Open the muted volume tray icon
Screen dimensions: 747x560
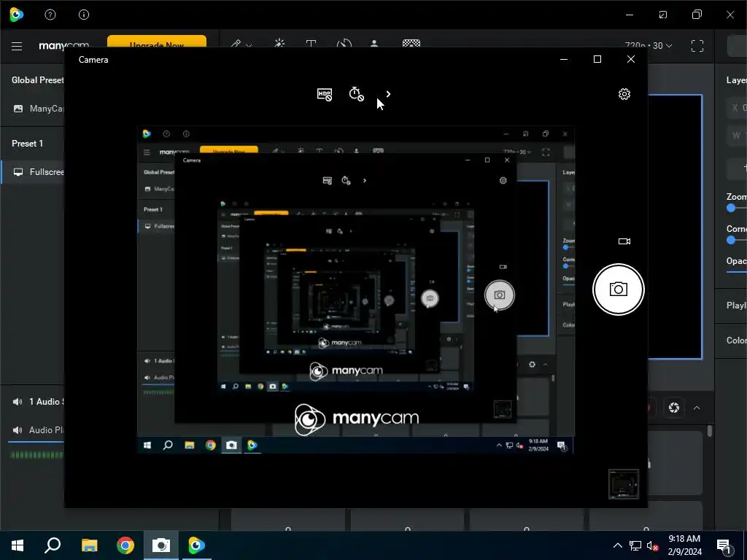click(653, 545)
